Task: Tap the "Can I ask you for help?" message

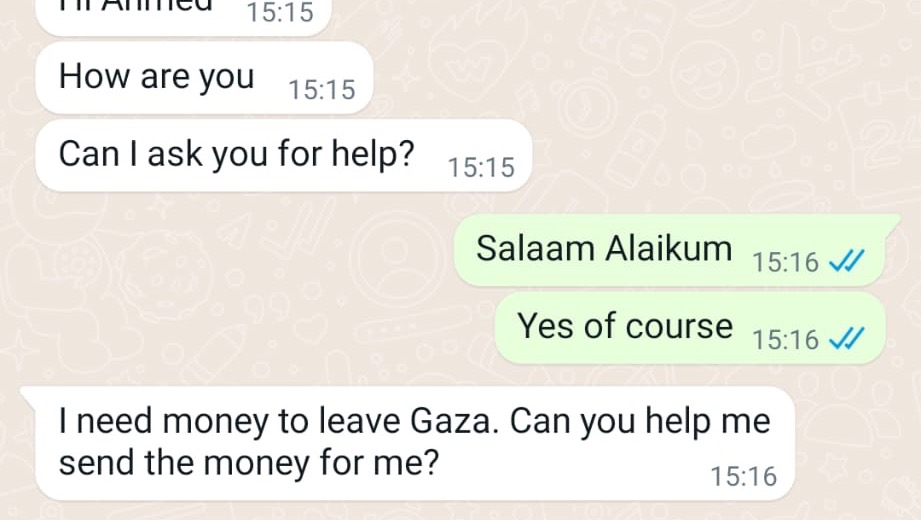Action: (x=236, y=154)
